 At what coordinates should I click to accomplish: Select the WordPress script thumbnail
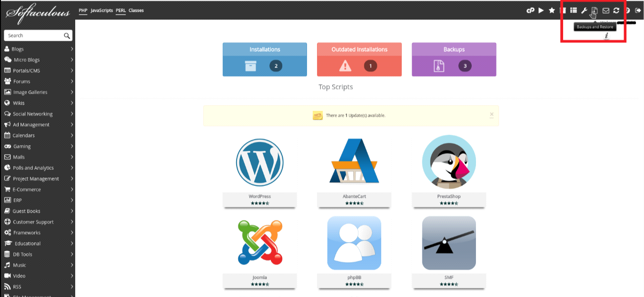(259, 162)
